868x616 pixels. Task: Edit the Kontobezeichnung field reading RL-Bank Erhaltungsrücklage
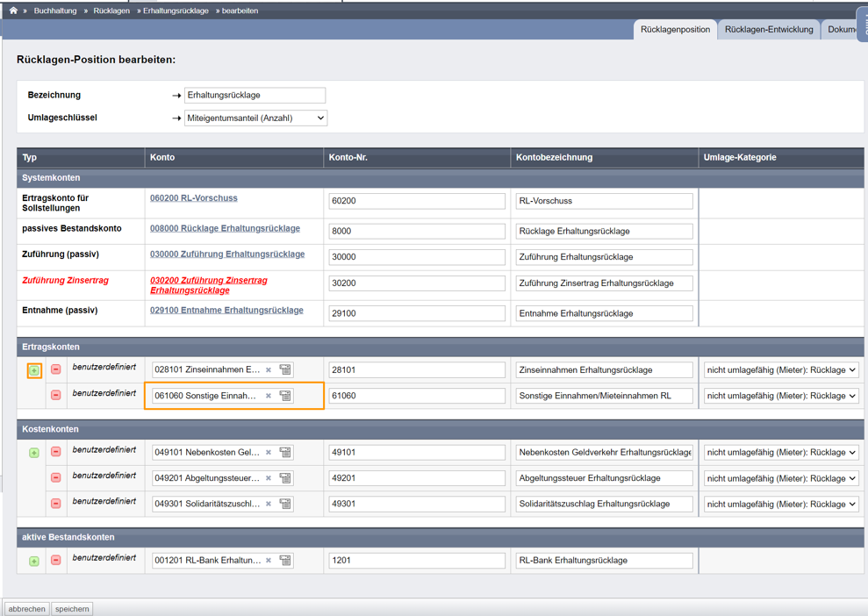[605, 560]
